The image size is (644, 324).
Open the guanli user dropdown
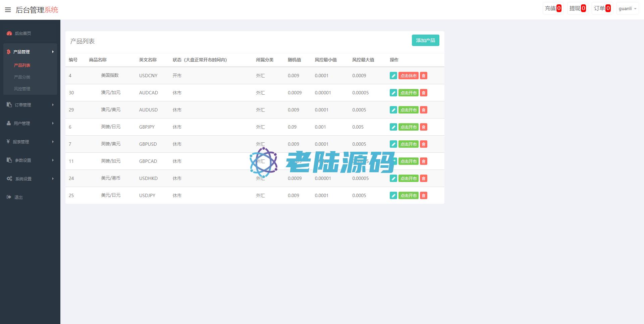(x=627, y=9)
